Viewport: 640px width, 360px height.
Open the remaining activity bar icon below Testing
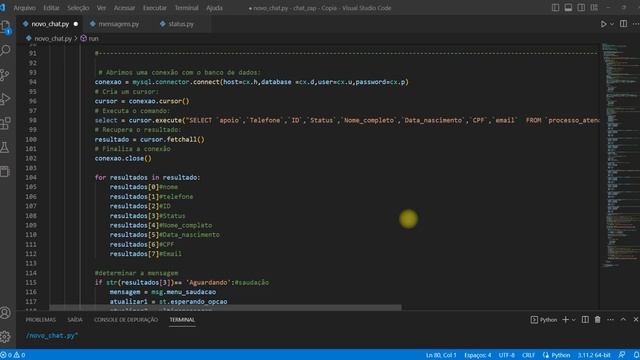[x=5, y=171]
